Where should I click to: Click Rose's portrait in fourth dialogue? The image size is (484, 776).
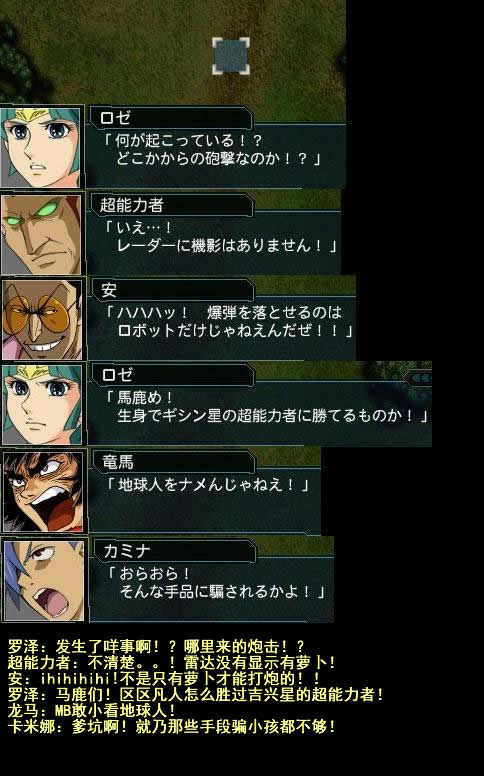pos(43,405)
